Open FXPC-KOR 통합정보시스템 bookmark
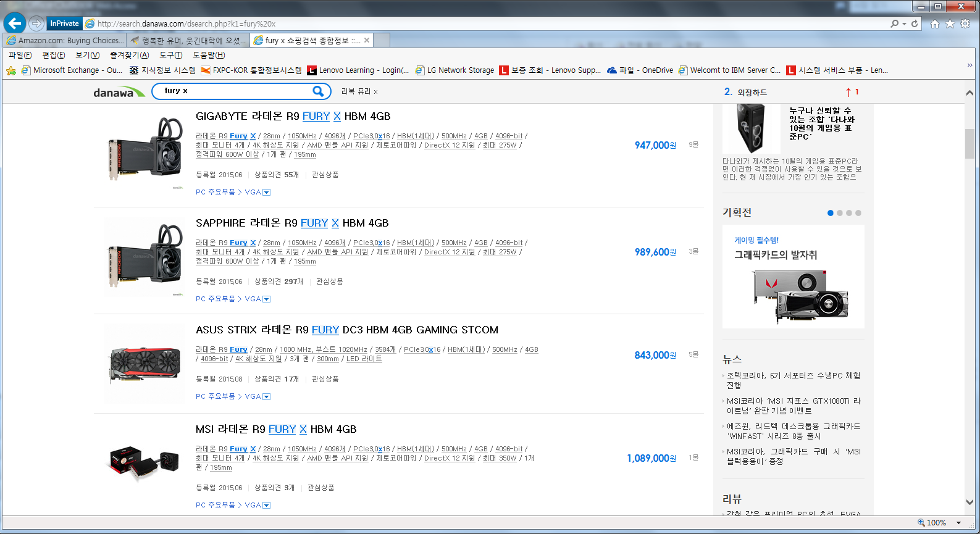Screen dimensions: 980x534 point(251,70)
